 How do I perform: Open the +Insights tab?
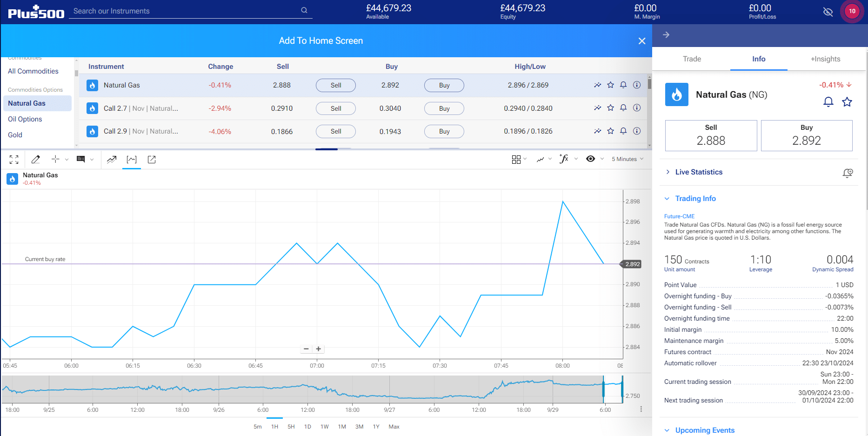(x=826, y=59)
